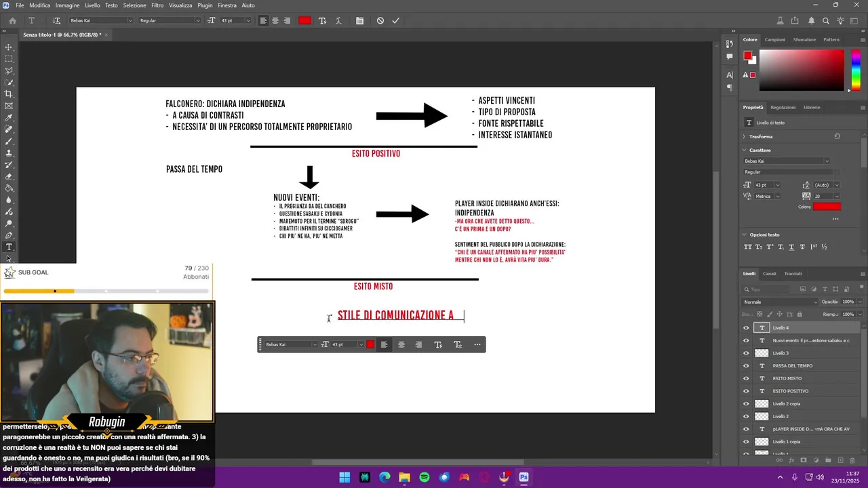Image resolution: width=868 pixels, height=488 pixels.
Task: Collapse the Carattere section
Action: [745, 150]
